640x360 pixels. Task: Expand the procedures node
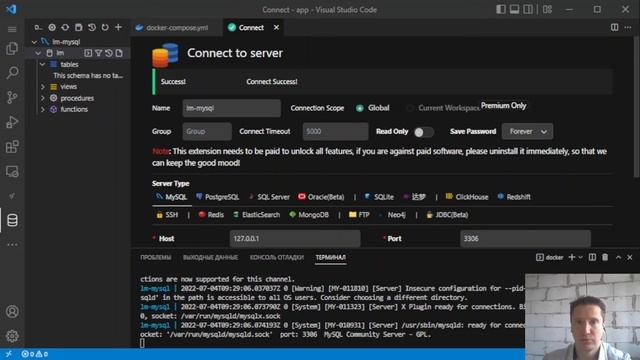pyautogui.click(x=42, y=98)
